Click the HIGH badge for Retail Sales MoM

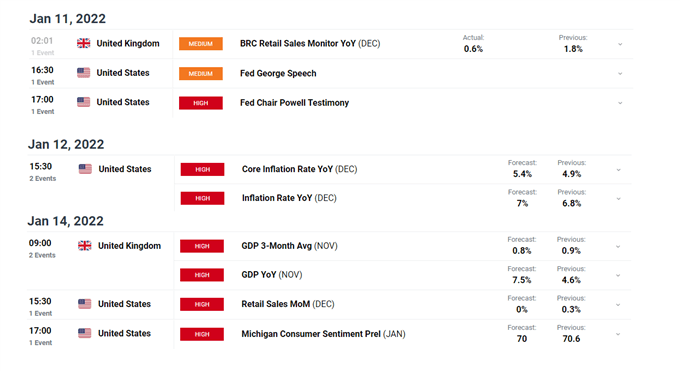[x=202, y=304]
